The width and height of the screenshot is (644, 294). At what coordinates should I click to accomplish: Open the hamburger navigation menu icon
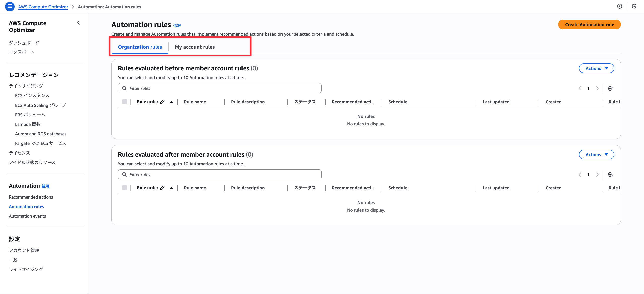pos(10,7)
